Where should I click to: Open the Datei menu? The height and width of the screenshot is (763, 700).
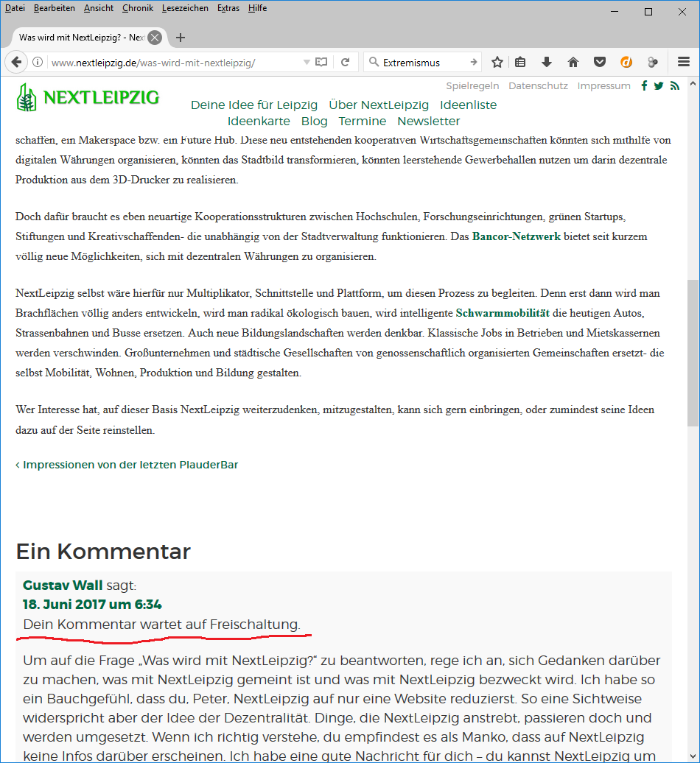click(15, 8)
